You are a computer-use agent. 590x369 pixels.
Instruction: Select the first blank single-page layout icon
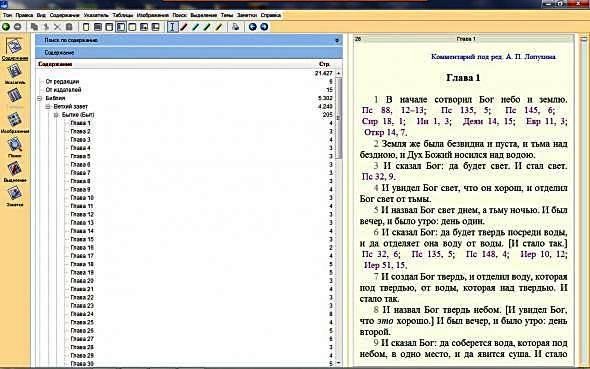tap(86, 27)
